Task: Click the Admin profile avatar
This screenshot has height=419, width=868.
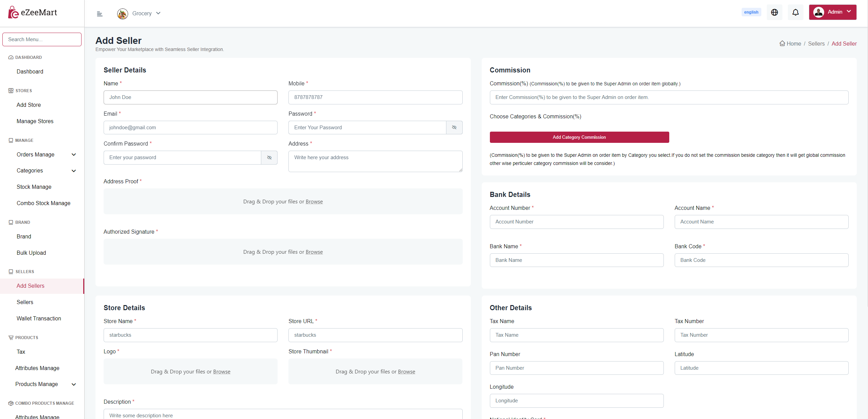Action: tap(819, 12)
